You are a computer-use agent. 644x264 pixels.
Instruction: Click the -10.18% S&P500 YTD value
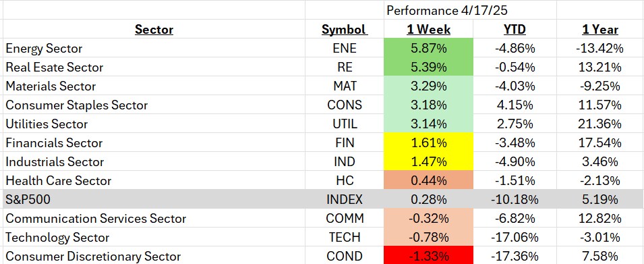click(x=515, y=199)
